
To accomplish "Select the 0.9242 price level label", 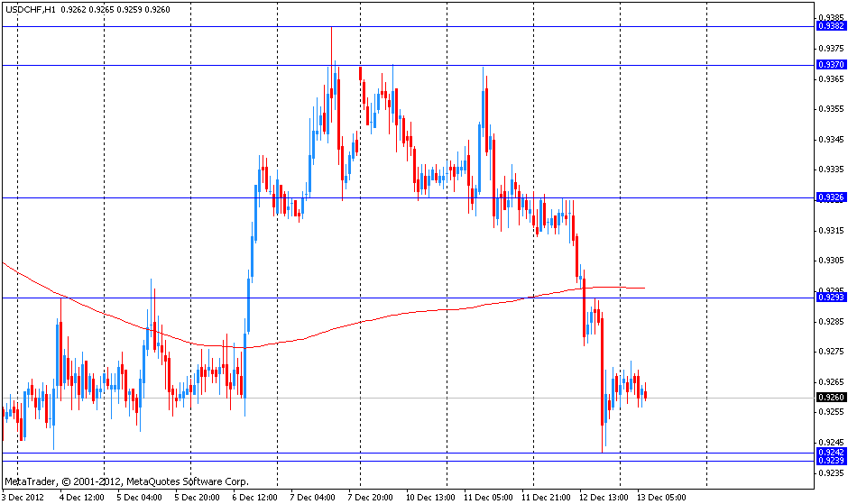I will pyautogui.click(x=831, y=452).
